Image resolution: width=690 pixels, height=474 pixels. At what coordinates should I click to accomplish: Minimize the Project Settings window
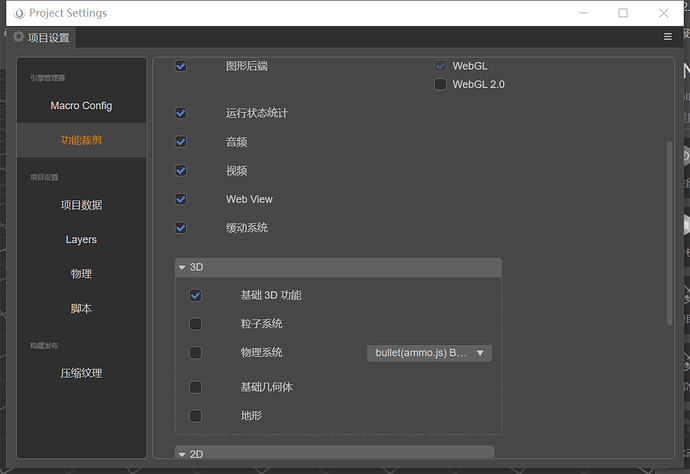(583, 13)
